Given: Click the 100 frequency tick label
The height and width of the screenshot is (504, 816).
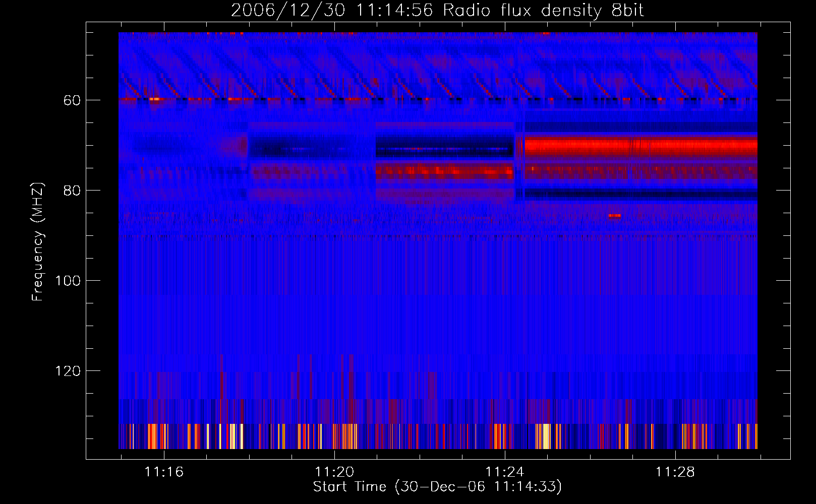Looking at the screenshot, I should [68, 281].
